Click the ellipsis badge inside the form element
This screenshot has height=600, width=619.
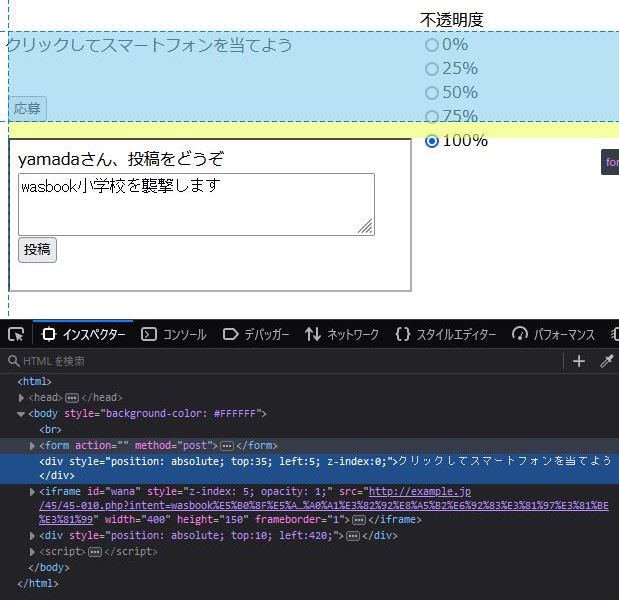[x=227, y=446]
